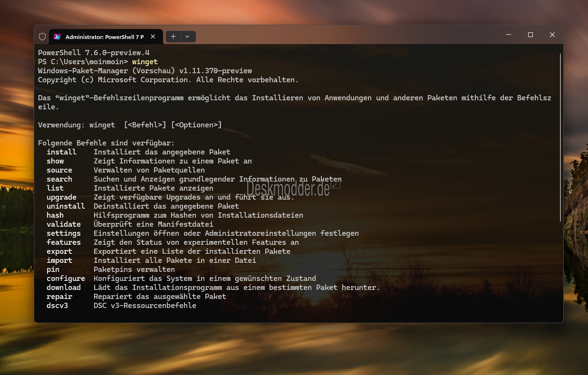Click the 'DSC v3-Ressourcenbefehle' description
This screenshot has width=588, height=375.
pos(145,306)
